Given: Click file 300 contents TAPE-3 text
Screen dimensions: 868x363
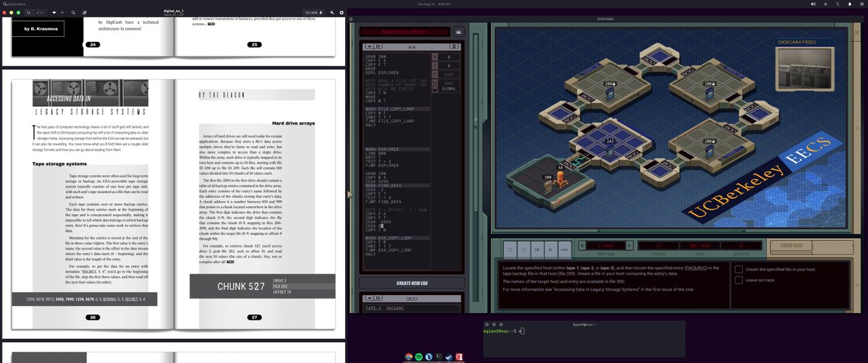Looking at the screenshot, I should pos(373,308).
